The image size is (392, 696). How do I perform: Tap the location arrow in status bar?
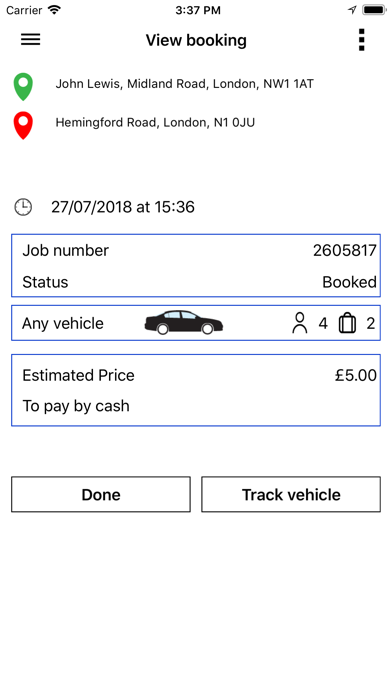pos(352,10)
